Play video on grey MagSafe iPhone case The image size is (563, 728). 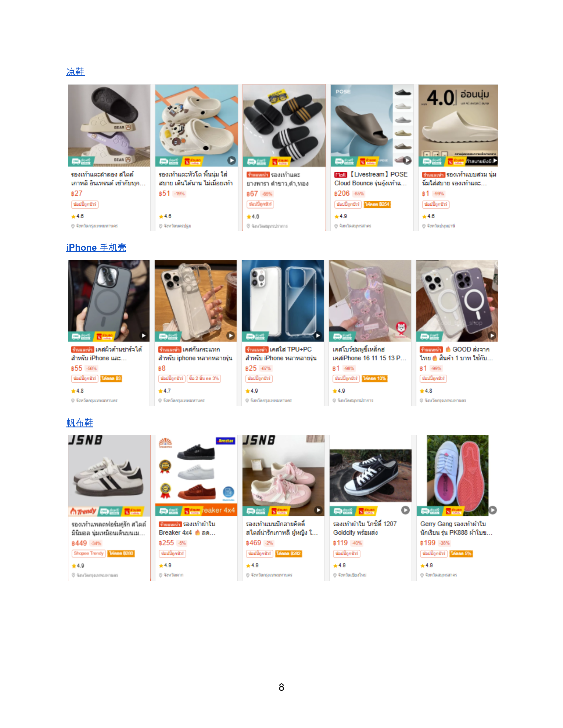(x=144, y=336)
